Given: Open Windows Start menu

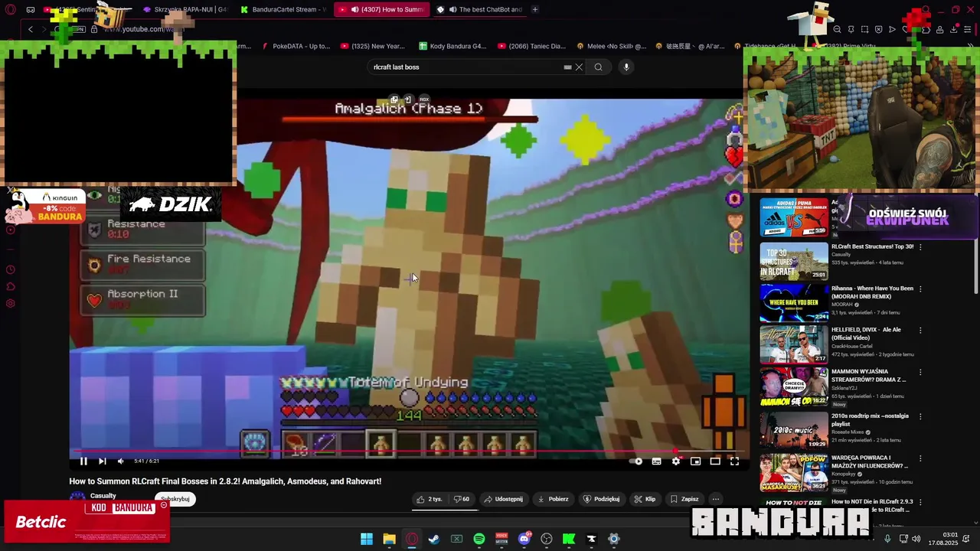Looking at the screenshot, I should click(x=367, y=539).
